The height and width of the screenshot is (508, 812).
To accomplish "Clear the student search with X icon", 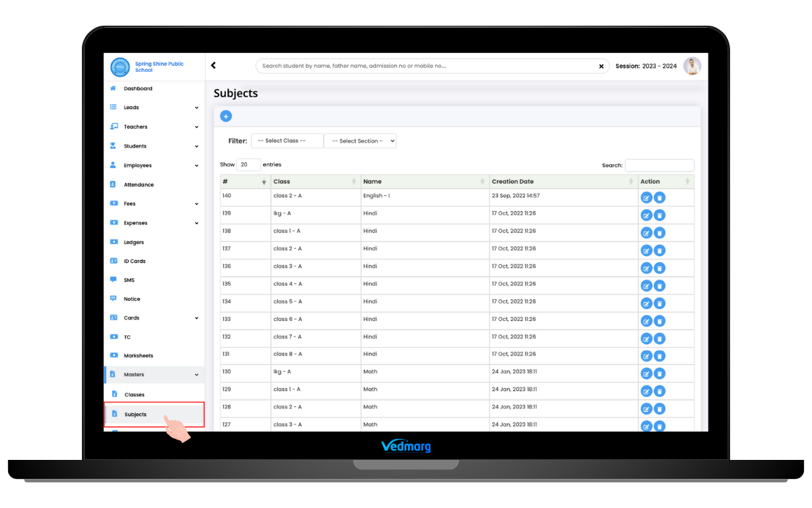I will pyautogui.click(x=601, y=66).
